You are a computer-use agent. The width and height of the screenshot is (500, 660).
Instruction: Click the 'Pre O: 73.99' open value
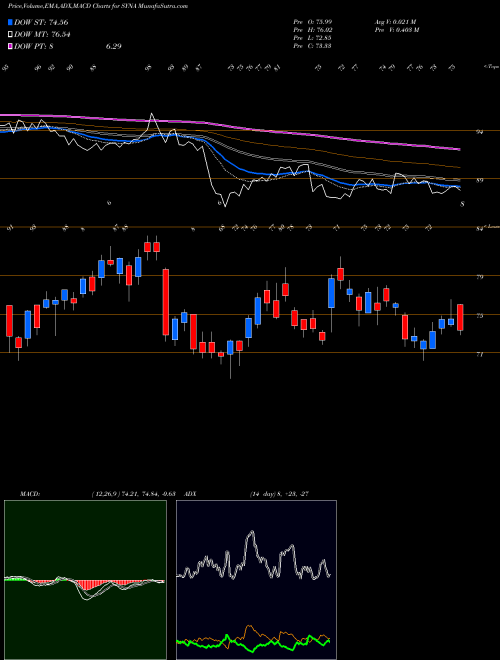pyautogui.click(x=312, y=22)
